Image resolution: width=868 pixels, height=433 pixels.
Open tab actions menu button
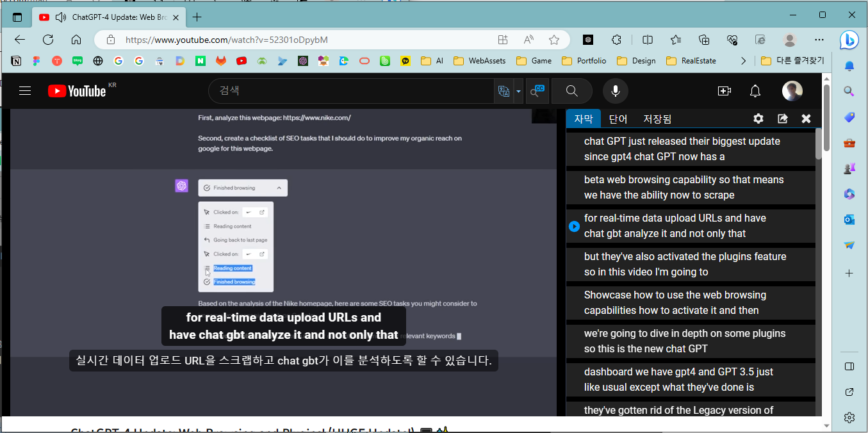point(17,17)
